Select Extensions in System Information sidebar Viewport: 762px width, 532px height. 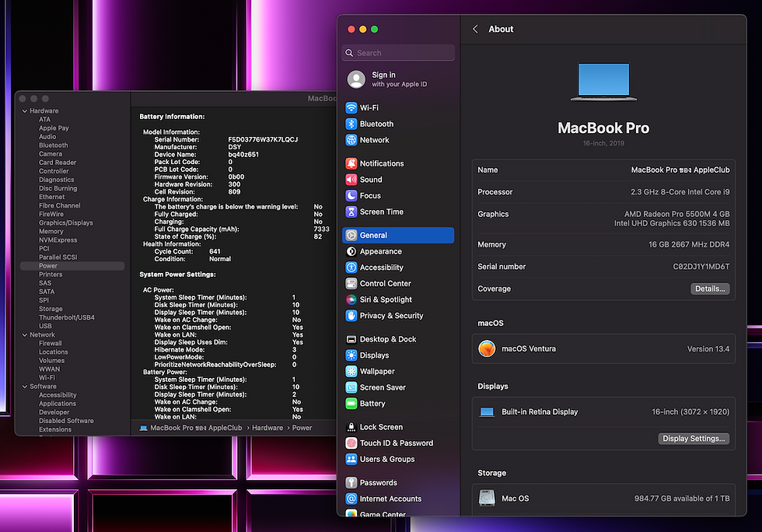tap(55, 429)
